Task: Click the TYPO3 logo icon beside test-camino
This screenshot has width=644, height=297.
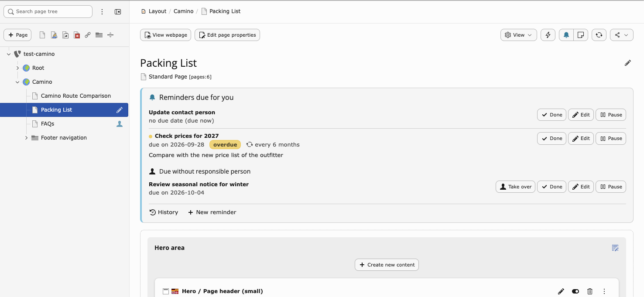Action: pyautogui.click(x=17, y=54)
